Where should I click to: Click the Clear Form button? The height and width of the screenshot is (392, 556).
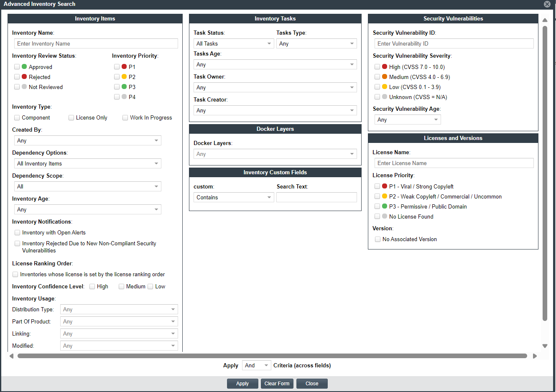click(277, 384)
